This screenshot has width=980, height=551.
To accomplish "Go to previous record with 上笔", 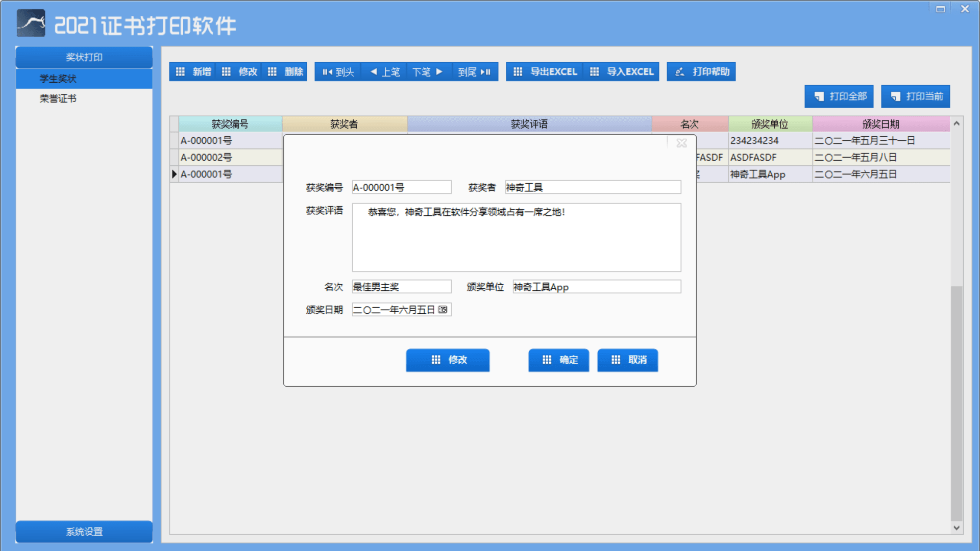I will 384,72.
